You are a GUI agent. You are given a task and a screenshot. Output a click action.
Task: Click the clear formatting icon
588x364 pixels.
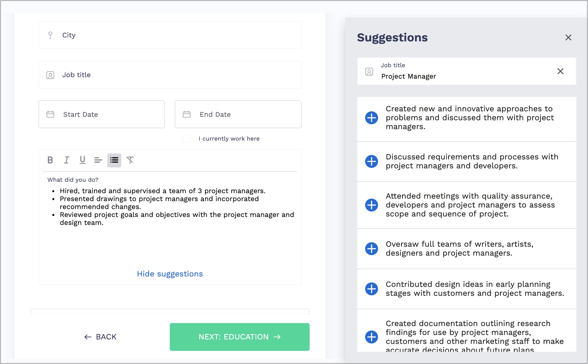point(131,160)
